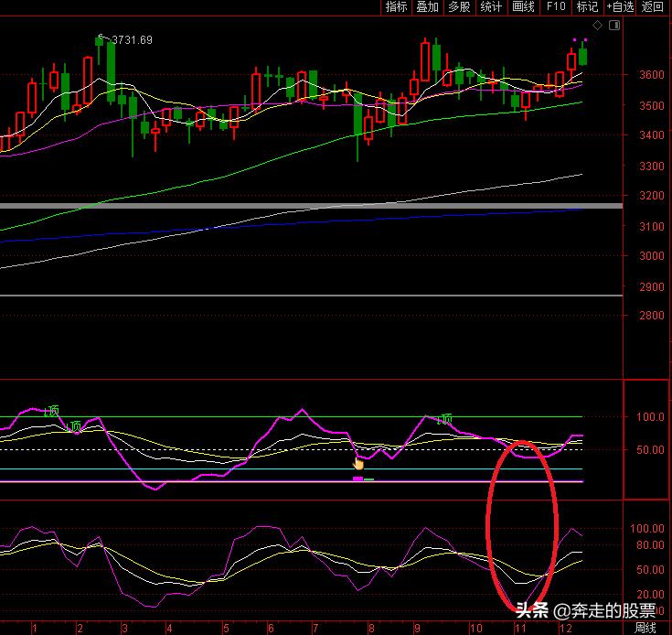Open F10 company information

(x=556, y=7)
